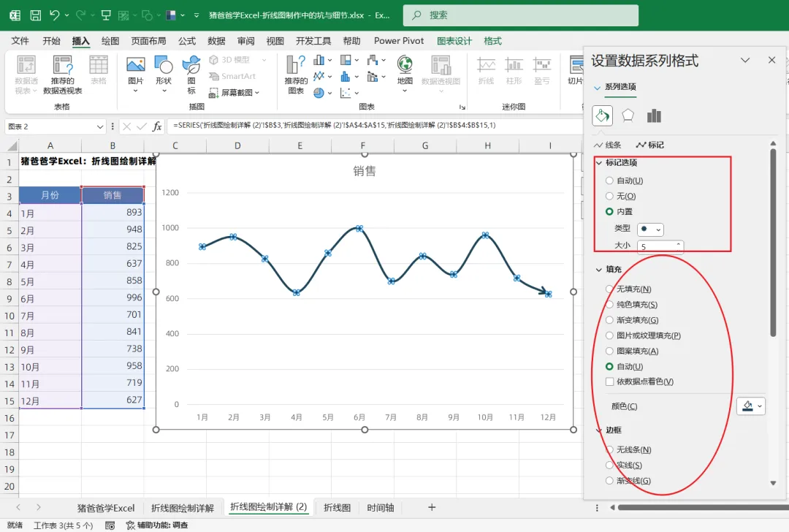Select marker option Built-in radio button
The image size is (789, 532).
point(609,211)
